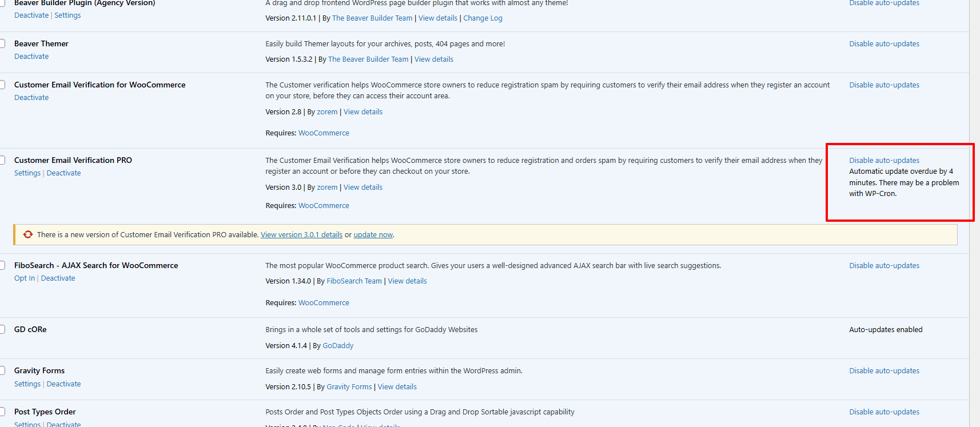Click the Beaver Themer plugin name
This screenshot has width=980, height=427.
(41, 43)
